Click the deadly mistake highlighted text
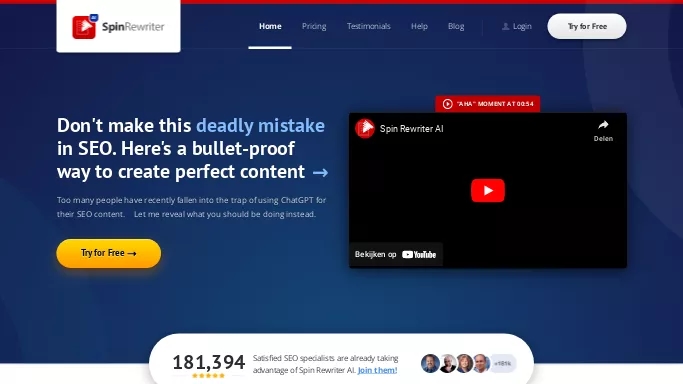Viewport: 683px width, 384px height. 260,125
